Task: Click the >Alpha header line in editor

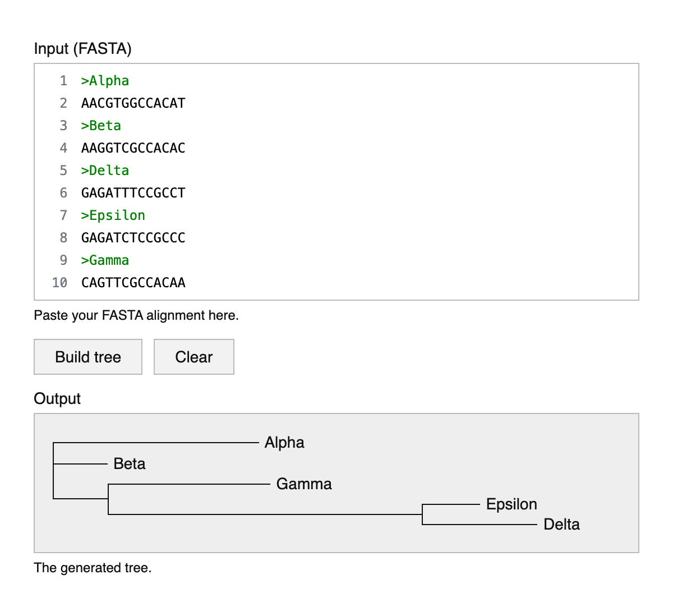Action: [105, 81]
